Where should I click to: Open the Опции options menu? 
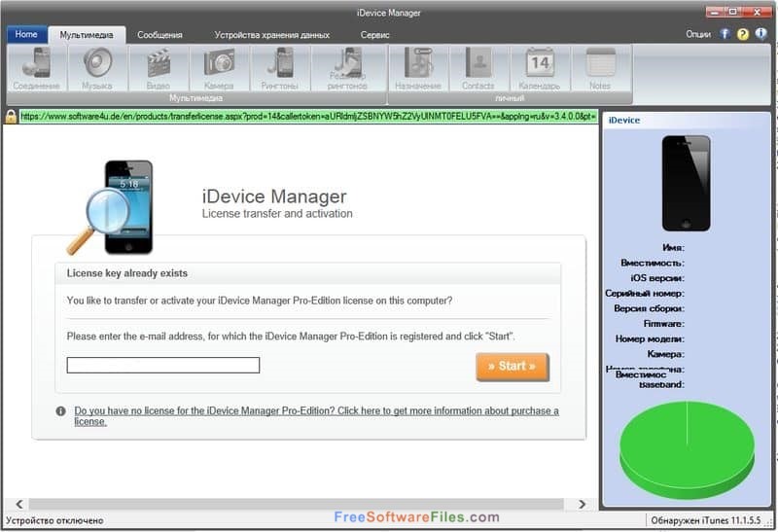pyautogui.click(x=698, y=34)
